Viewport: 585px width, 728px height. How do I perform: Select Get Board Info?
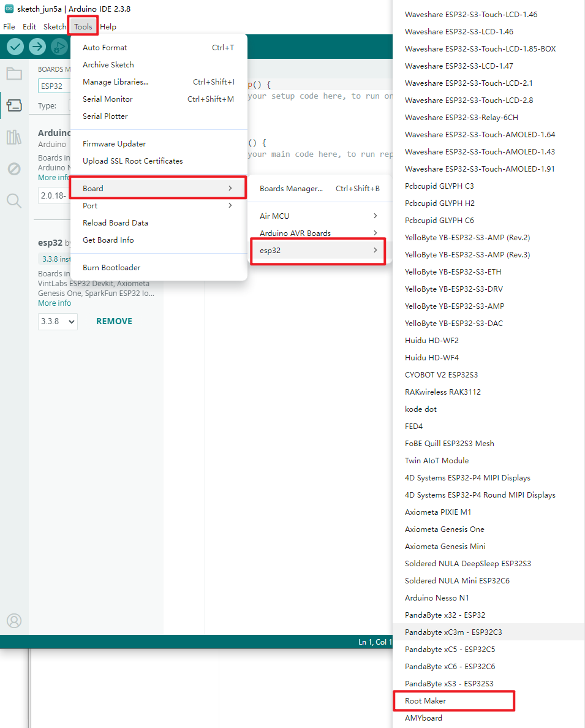(158, 240)
